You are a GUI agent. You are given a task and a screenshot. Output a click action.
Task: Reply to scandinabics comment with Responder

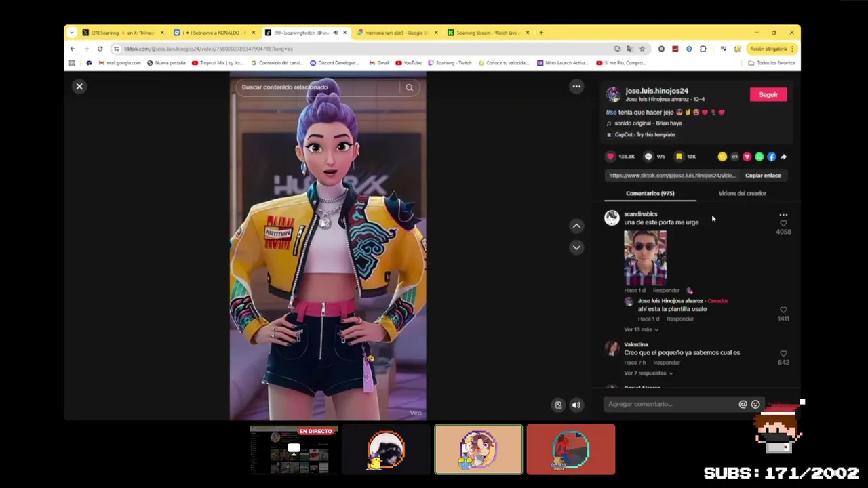666,290
